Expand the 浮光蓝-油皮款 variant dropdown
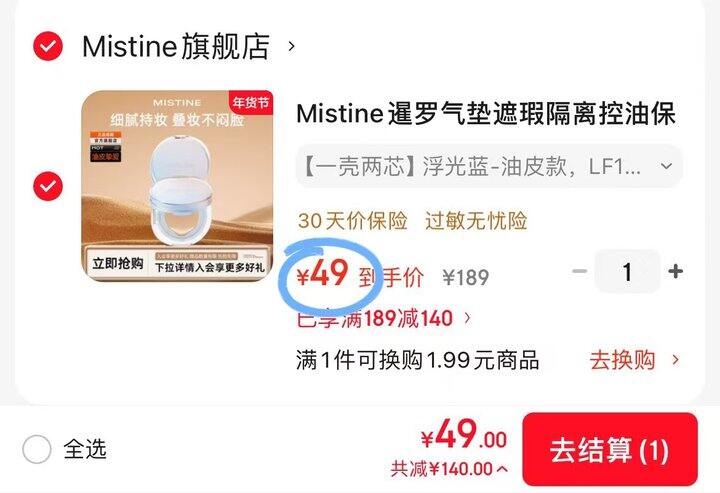 (x=489, y=167)
